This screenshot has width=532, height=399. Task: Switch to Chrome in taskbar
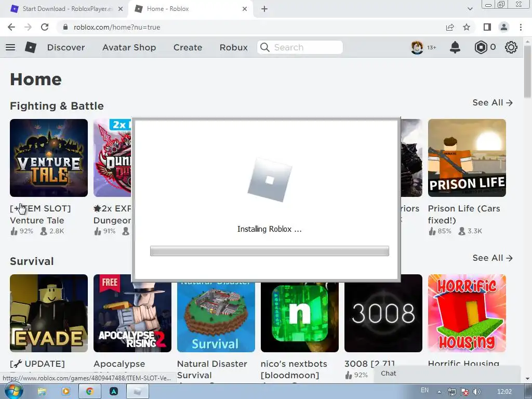coord(89,392)
